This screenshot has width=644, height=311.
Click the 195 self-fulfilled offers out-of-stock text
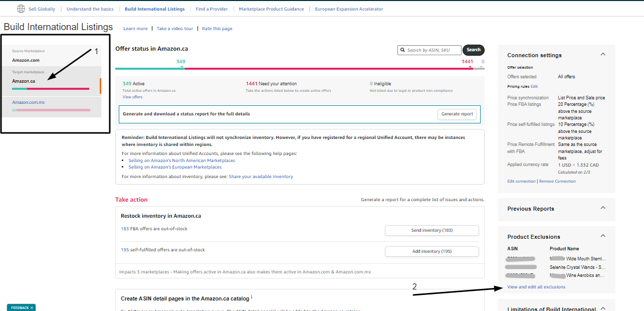coord(163,250)
